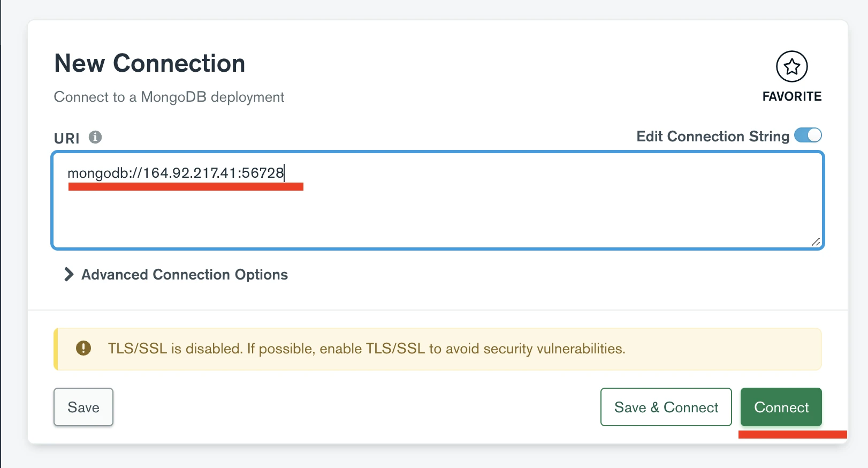Click the resize handle of the URI textarea
The image size is (868, 468).
[x=816, y=242]
